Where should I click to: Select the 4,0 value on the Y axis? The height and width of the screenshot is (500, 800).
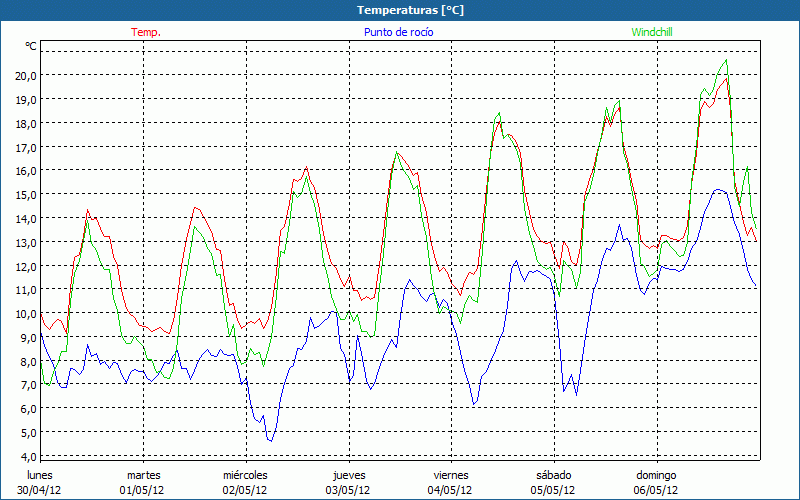tap(26, 456)
